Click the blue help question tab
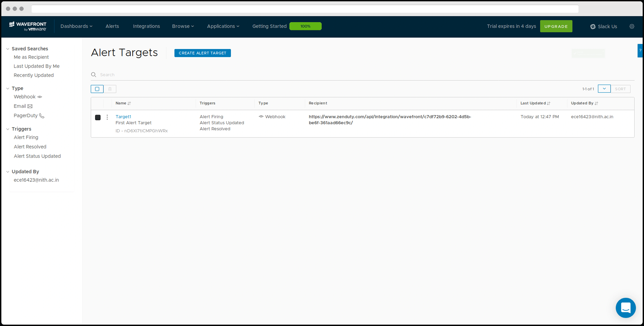Image resolution: width=644 pixels, height=326 pixels. (x=640, y=50)
